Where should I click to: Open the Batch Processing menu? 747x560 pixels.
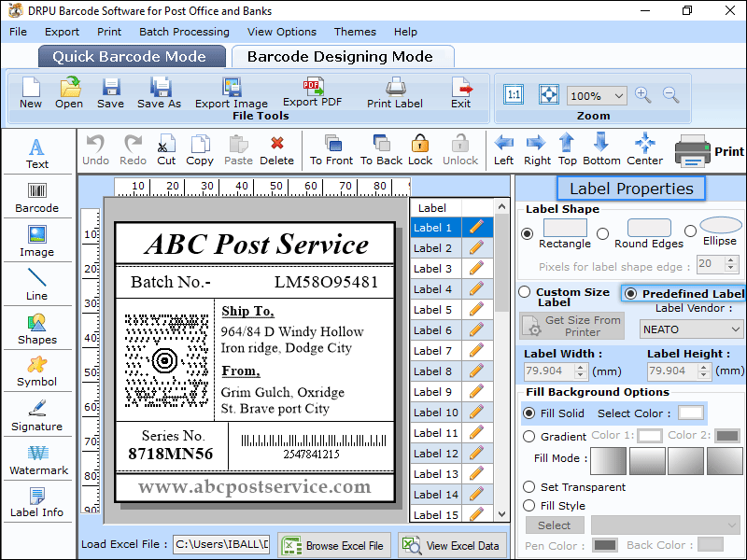tap(184, 32)
